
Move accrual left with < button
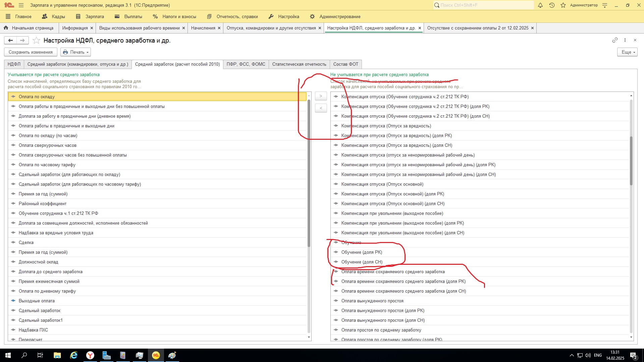[x=321, y=108]
